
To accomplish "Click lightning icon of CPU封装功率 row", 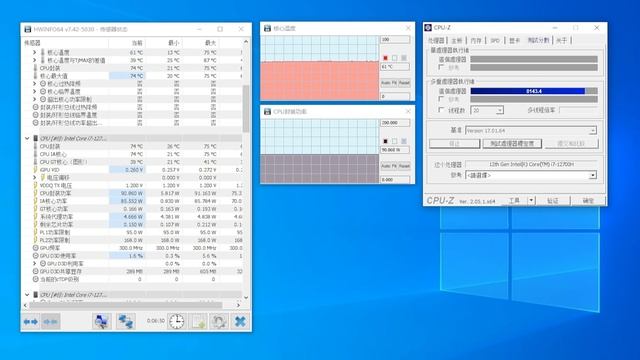I will (36, 193).
